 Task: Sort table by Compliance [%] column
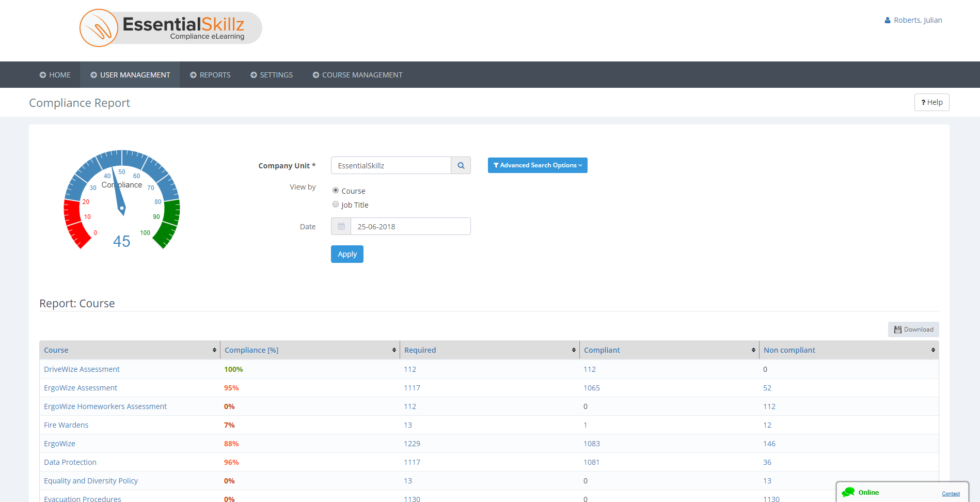click(x=310, y=350)
